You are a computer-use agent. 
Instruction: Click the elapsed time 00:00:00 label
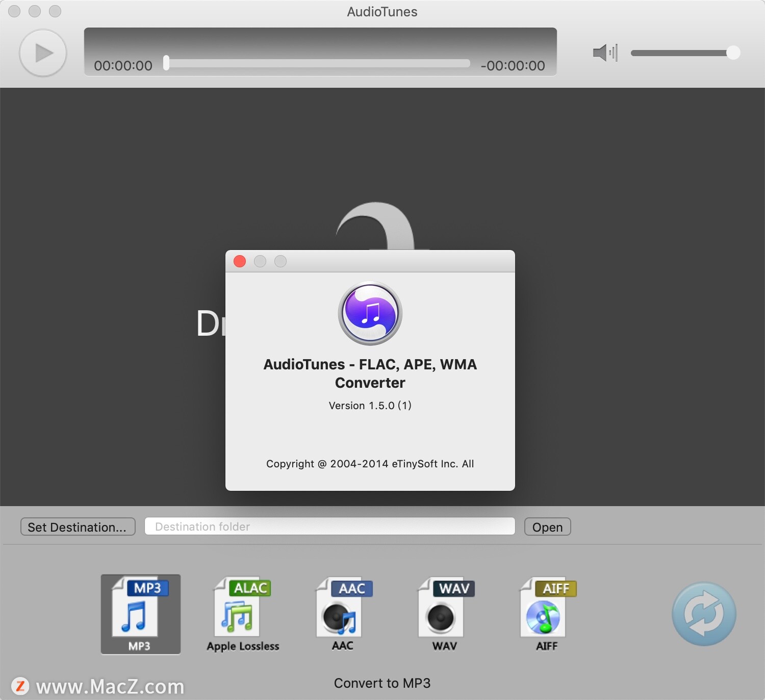(123, 66)
